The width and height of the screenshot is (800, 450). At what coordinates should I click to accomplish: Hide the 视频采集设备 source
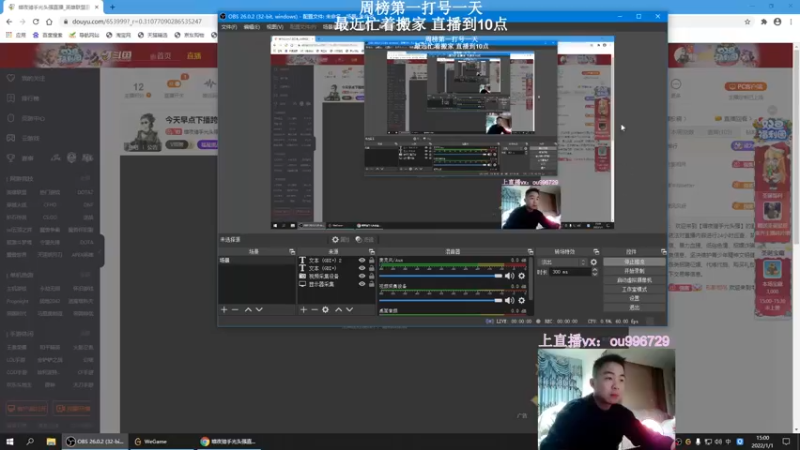click(x=362, y=276)
